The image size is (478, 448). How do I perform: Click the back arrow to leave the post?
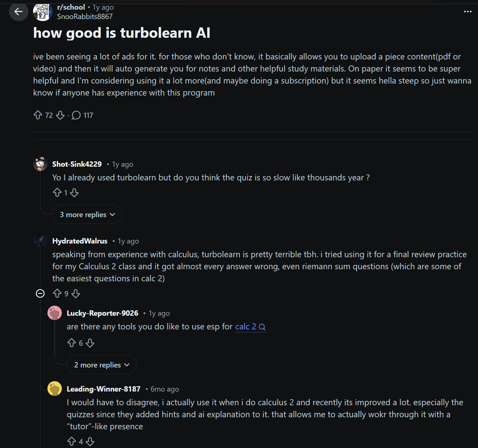[18, 12]
